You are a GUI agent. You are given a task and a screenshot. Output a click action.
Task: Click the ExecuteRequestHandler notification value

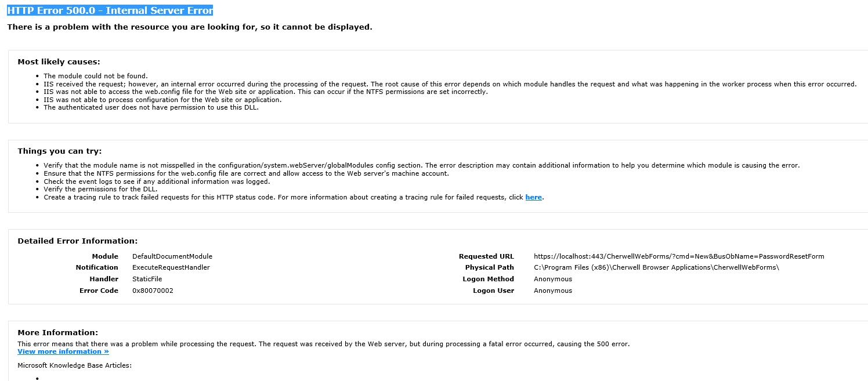[x=171, y=267]
